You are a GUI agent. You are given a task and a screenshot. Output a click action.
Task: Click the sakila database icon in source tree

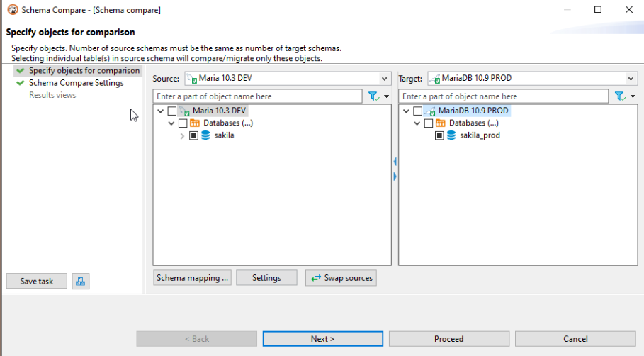pos(205,135)
